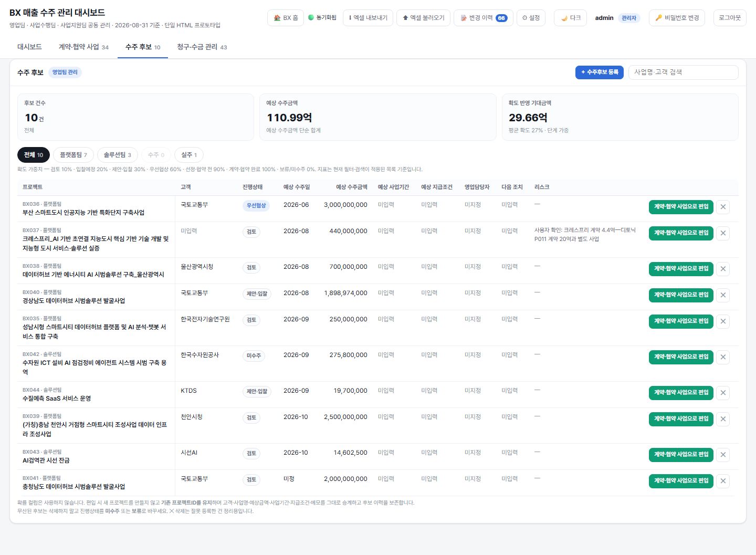This screenshot has width=756, height=555.
Task: Click 비밀번호 변경 key button
Action: 677,18
